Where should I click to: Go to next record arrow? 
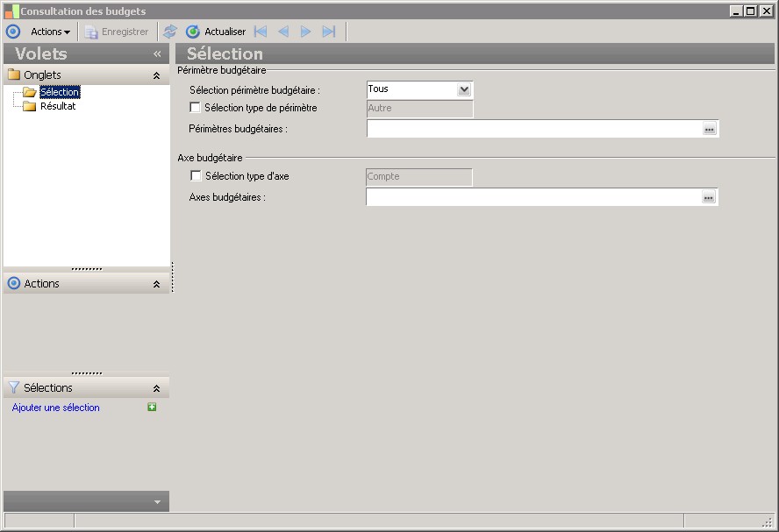click(x=305, y=32)
